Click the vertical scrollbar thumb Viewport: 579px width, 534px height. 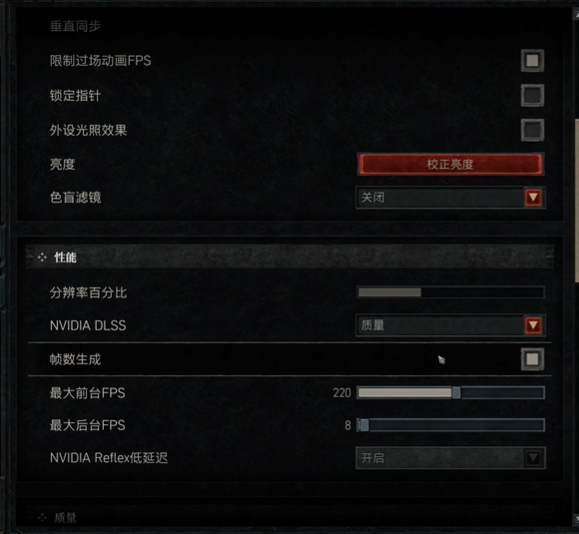(576, 201)
